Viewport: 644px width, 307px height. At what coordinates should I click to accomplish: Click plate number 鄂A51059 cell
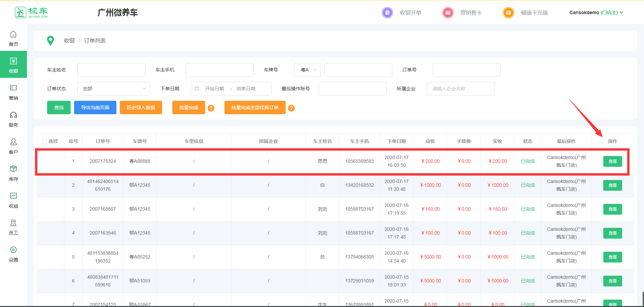[140, 281]
